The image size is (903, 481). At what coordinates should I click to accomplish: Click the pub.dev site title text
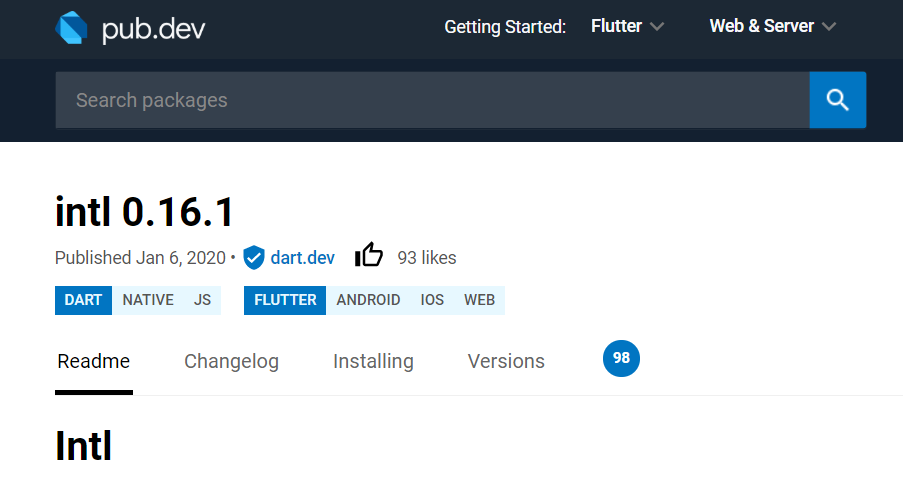click(153, 29)
